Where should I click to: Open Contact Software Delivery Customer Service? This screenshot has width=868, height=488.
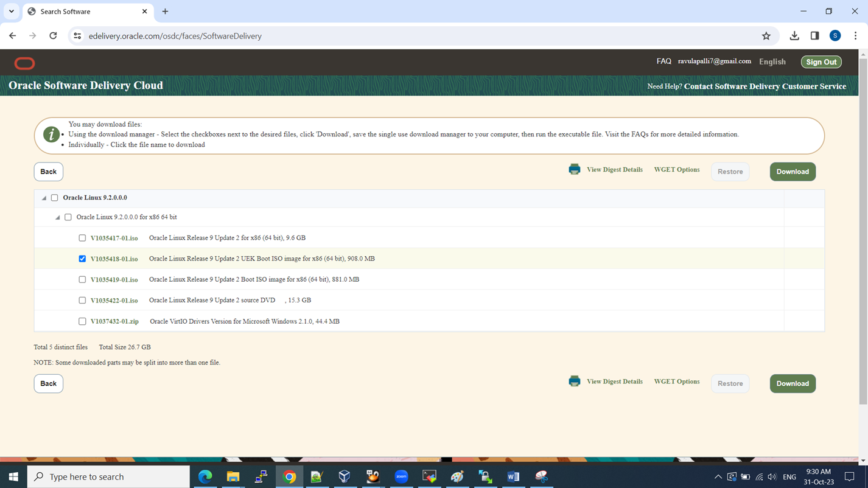click(x=765, y=86)
